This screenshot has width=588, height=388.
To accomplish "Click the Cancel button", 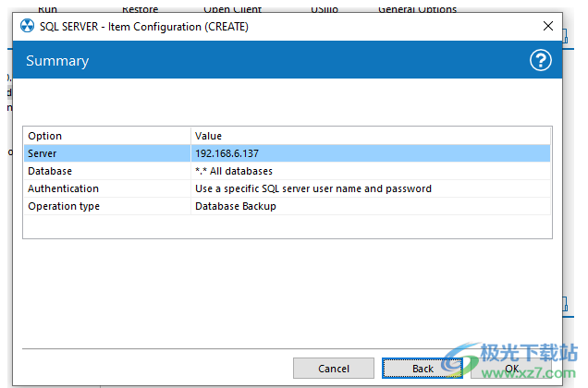I will (334, 368).
